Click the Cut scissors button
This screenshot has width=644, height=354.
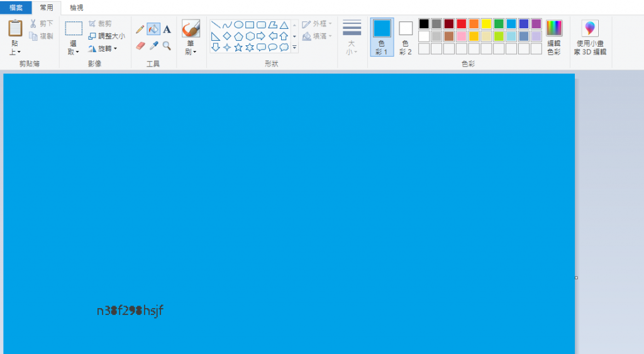tap(41, 24)
